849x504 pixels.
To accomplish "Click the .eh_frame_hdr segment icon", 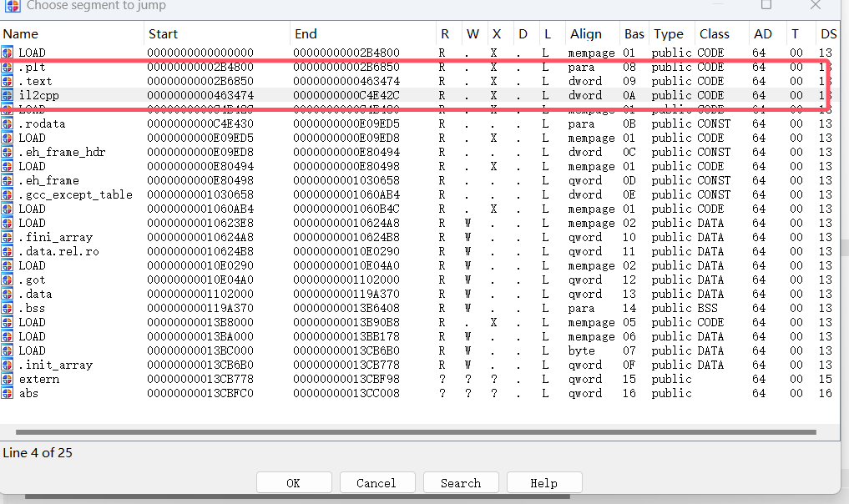I will [7, 152].
